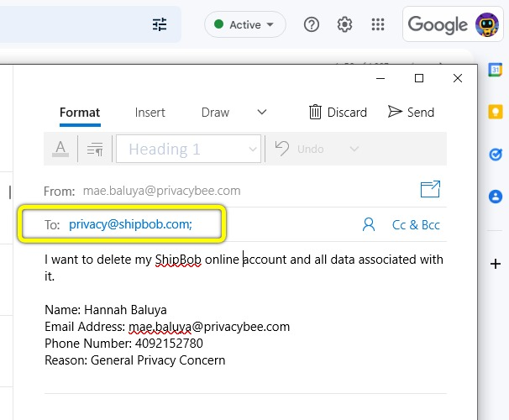Open Google Calendar side panel icon

tap(495, 70)
